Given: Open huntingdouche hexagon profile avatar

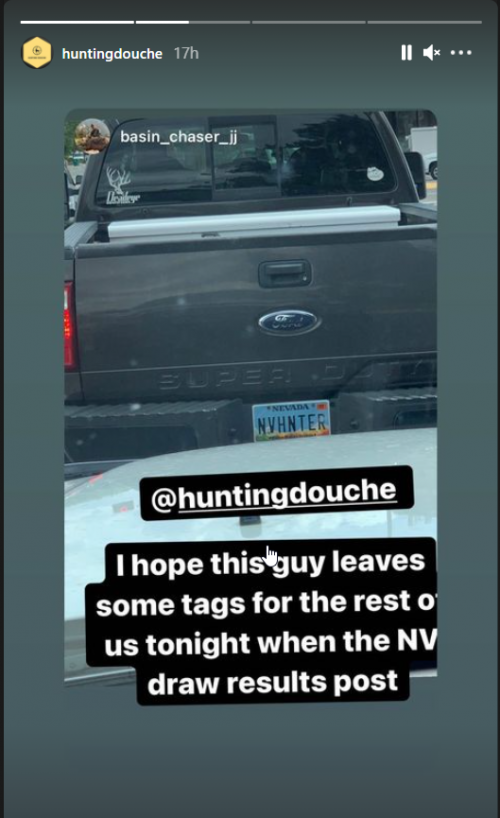Looking at the screenshot, I should pyautogui.click(x=37, y=53).
